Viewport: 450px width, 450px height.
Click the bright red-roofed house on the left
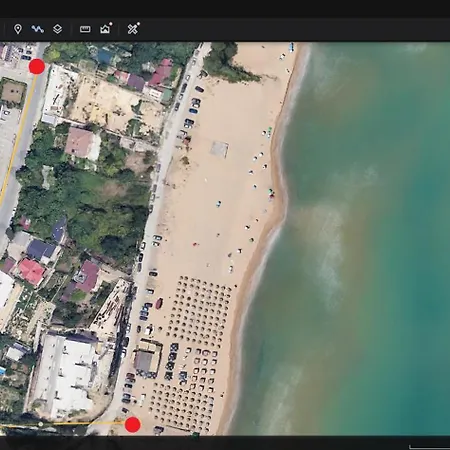(31, 271)
